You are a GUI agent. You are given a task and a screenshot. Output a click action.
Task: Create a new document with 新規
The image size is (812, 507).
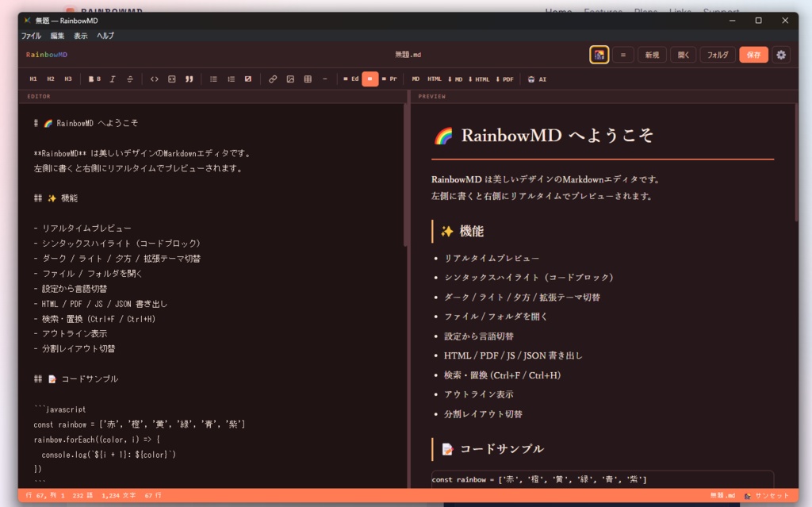pos(653,55)
